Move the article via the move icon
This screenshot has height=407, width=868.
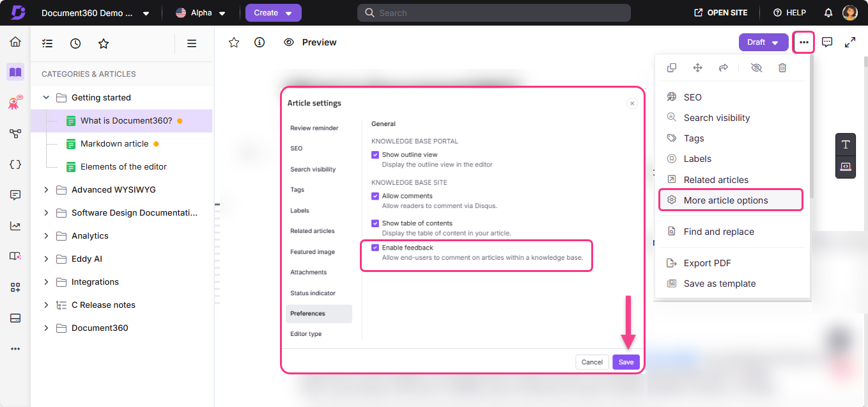click(697, 67)
